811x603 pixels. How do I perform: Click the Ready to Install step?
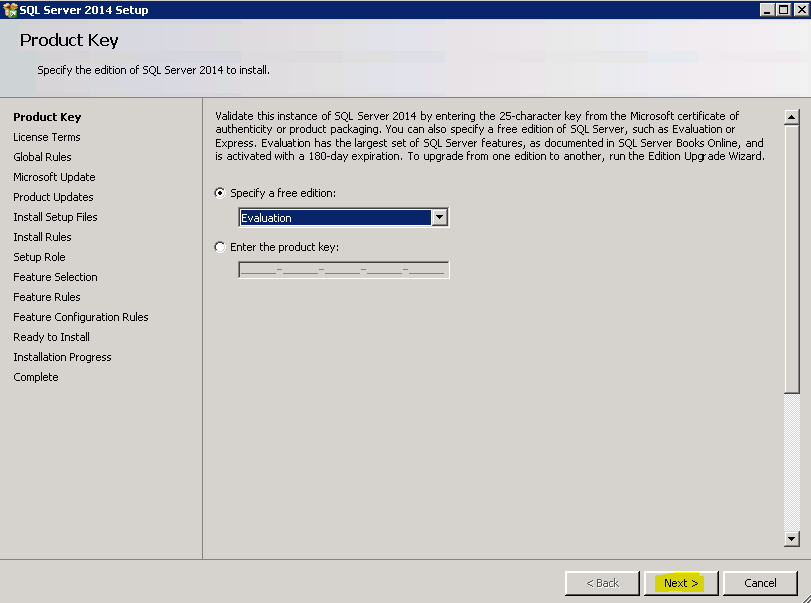tap(51, 337)
